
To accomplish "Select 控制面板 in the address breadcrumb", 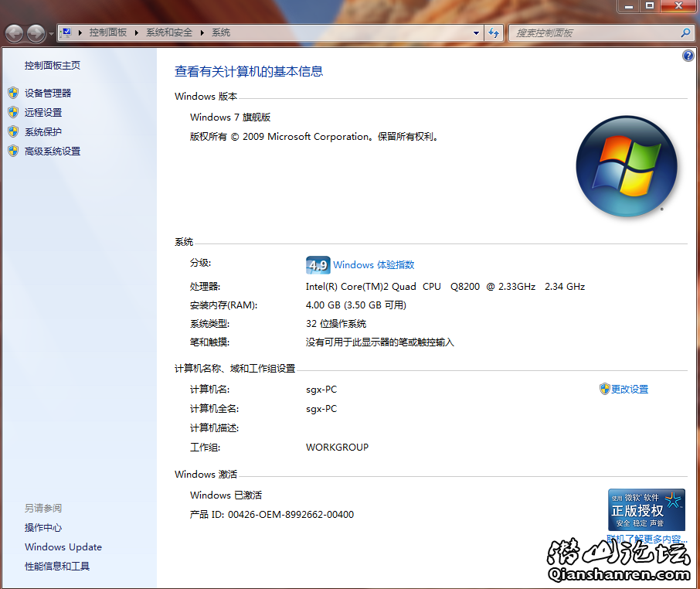I will (x=108, y=32).
